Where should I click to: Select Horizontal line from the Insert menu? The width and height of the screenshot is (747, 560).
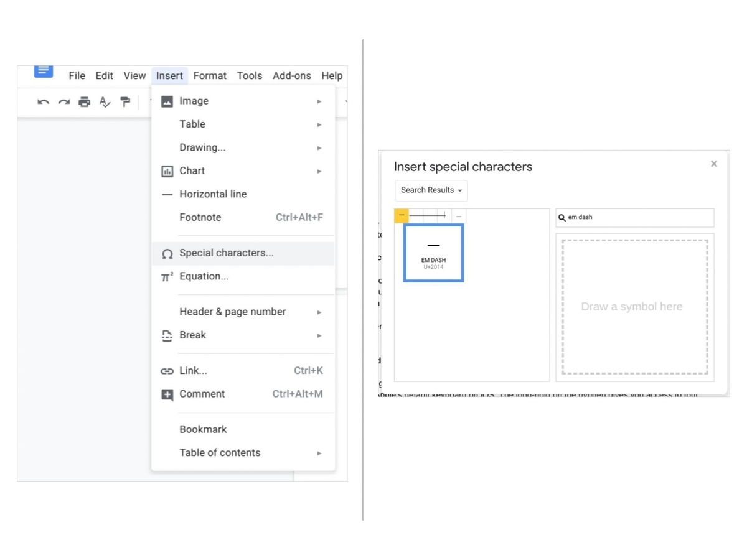point(213,194)
